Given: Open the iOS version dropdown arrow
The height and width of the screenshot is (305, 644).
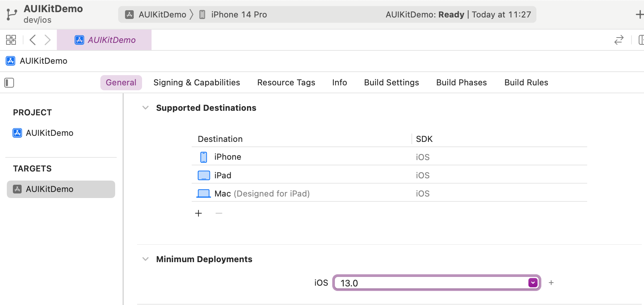Looking at the screenshot, I should click(x=533, y=283).
